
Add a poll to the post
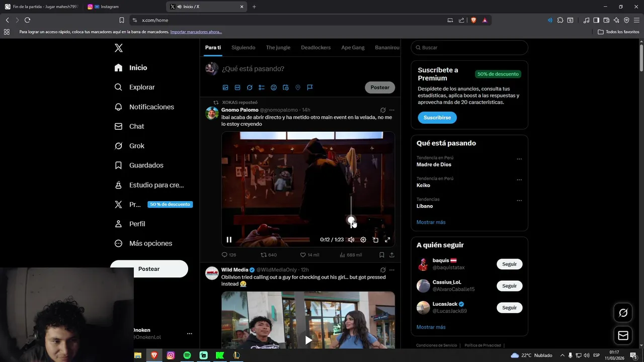(262, 87)
